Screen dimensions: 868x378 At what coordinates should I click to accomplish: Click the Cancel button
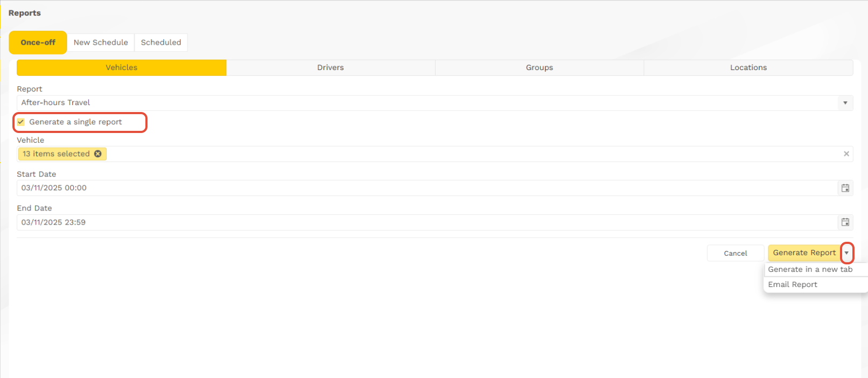736,253
